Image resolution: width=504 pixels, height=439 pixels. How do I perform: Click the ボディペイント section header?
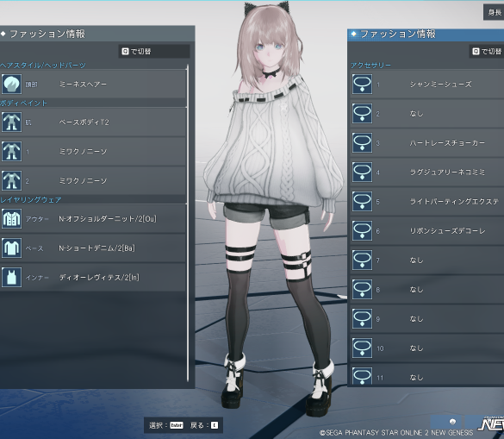point(23,103)
